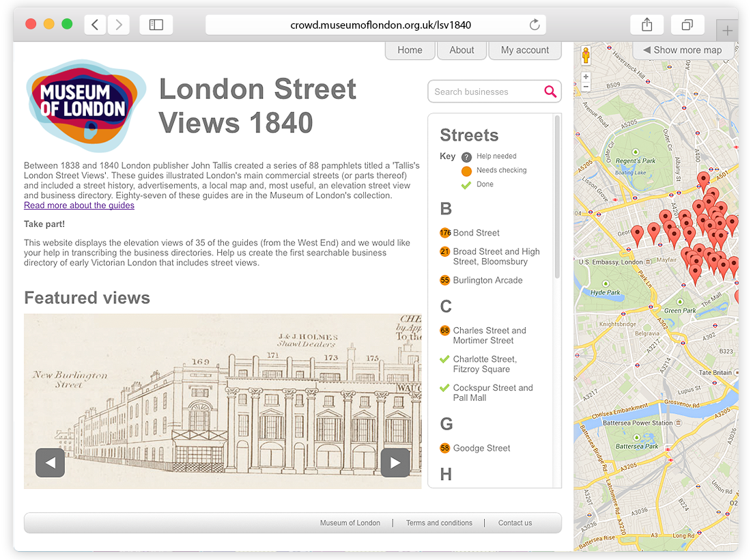Click the Hyde Park label on map
This screenshot has height=560, width=751.
point(605,292)
